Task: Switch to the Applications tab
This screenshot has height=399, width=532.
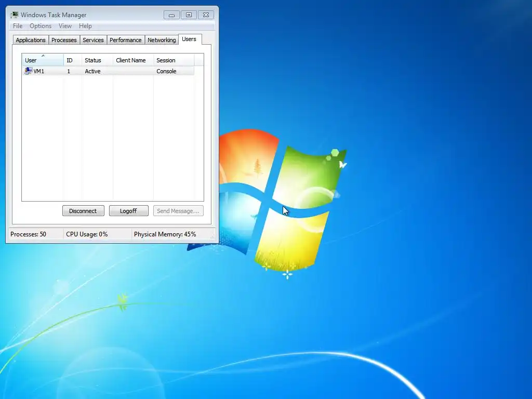Action: pyautogui.click(x=31, y=40)
